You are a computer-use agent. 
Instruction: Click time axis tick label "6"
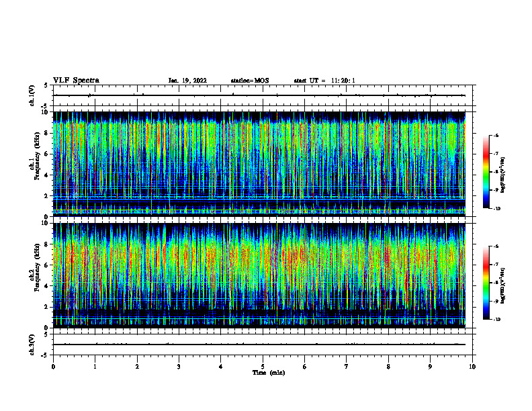click(305, 367)
